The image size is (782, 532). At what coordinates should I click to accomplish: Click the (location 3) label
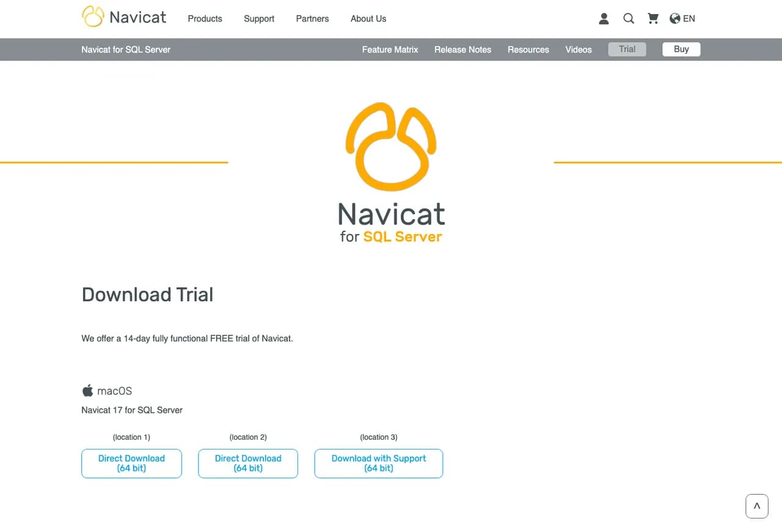pos(379,437)
